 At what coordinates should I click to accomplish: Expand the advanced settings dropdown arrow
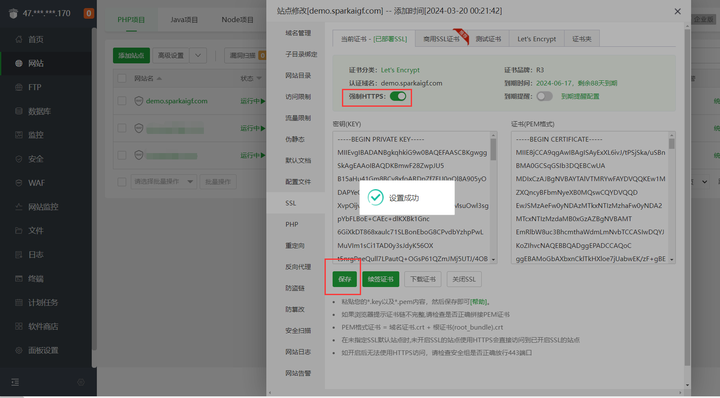pyautogui.click(x=198, y=56)
